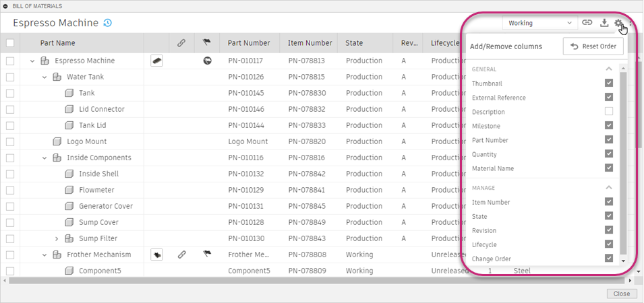Click the Part Name column header

point(57,43)
